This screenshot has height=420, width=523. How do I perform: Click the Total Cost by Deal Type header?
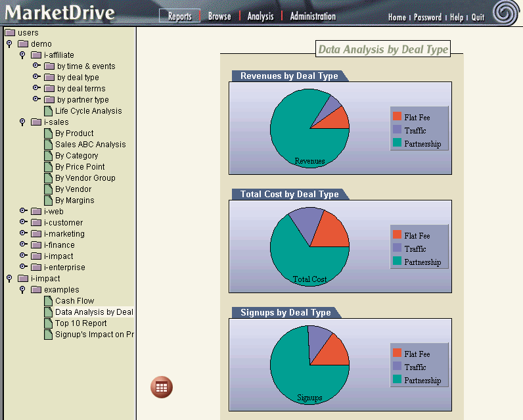click(290, 194)
